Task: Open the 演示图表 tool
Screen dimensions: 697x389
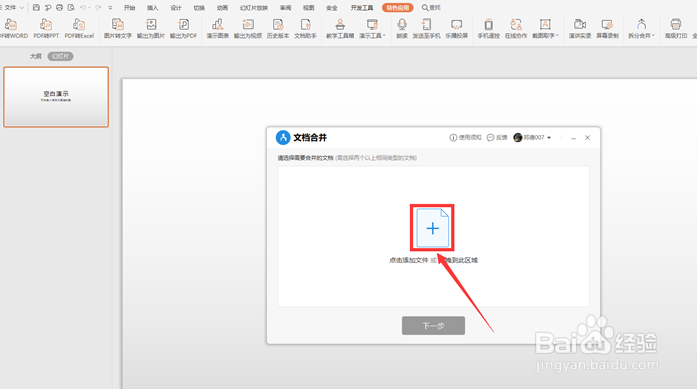Action: [217, 28]
